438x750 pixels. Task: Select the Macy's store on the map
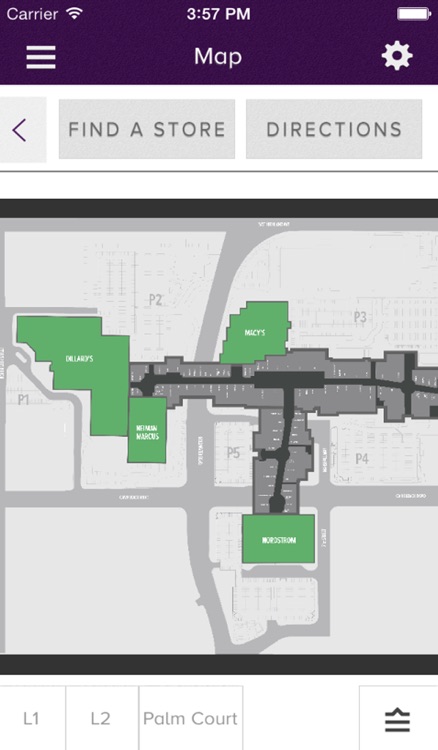coord(255,333)
